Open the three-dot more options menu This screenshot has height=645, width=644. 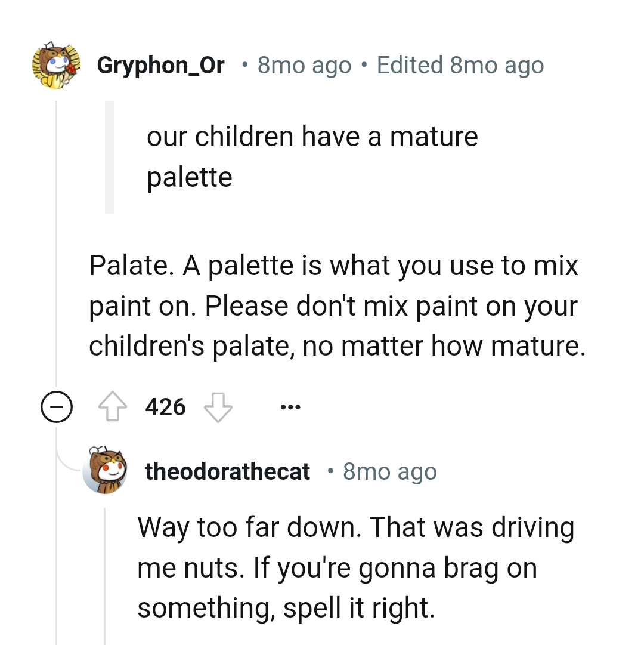(290, 408)
